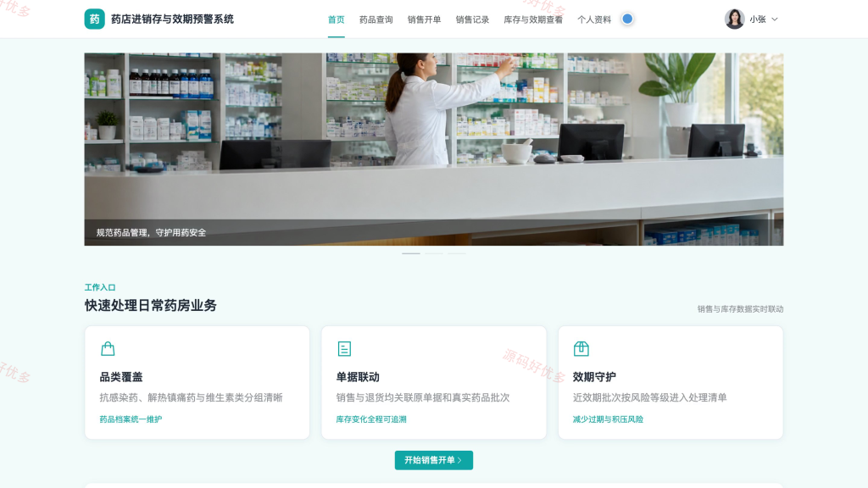Click the green 药 logo icon
Viewport: 868px width, 488px height.
tap(95, 19)
